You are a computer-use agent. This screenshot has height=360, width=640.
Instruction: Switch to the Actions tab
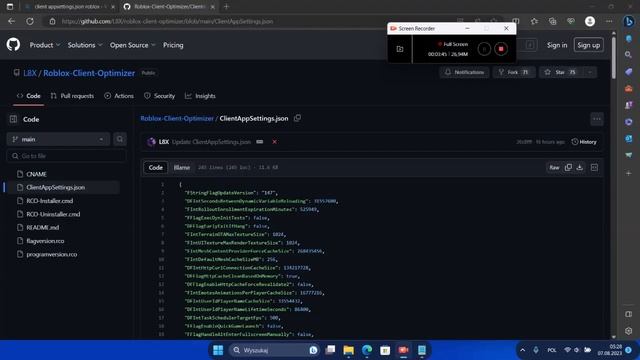click(x=119, y=96)
